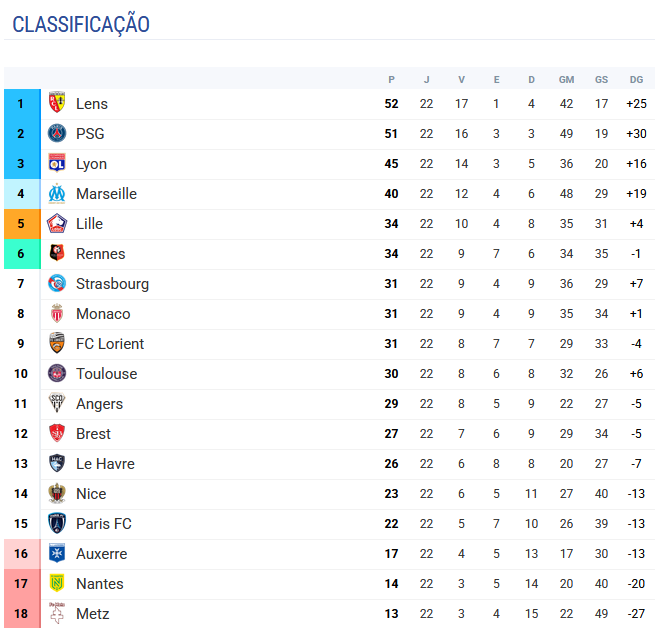The image size is (655, 628).
Task: Click the GM goals scored header
Action: pyautogui.click(x=566, y=79)
